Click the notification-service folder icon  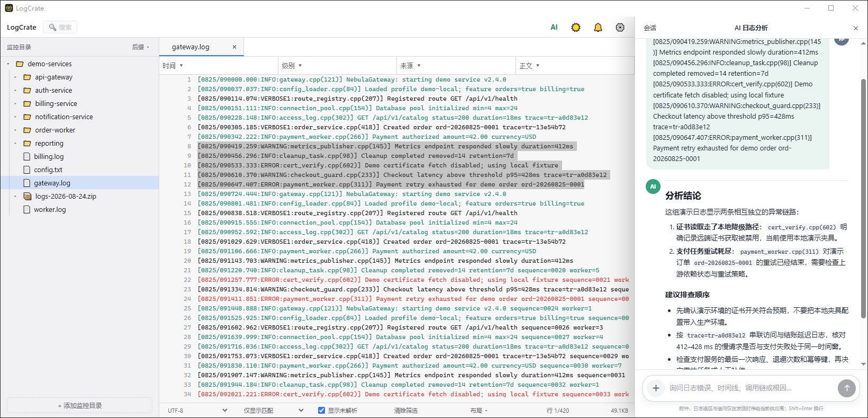pos(28,117)
